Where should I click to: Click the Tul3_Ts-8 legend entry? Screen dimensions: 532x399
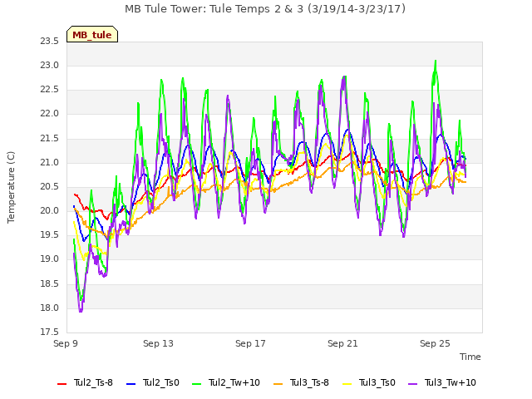301,382
